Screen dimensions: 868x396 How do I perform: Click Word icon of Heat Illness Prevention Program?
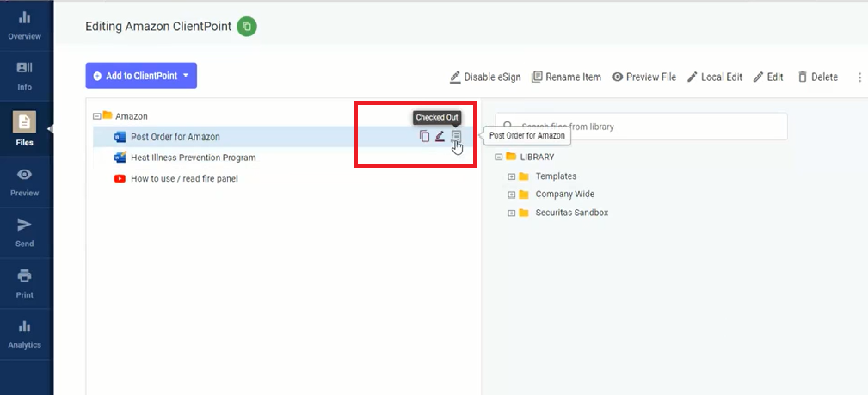tap(120, 158)
